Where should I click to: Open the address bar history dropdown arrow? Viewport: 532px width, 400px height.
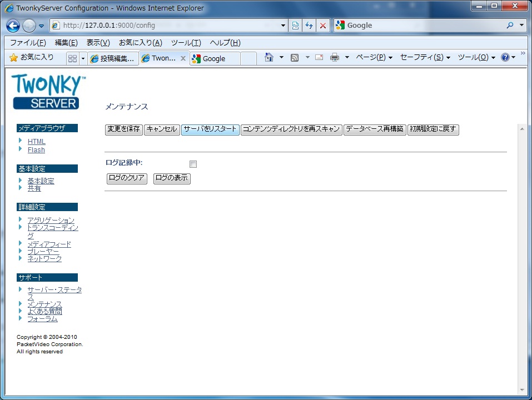tap(284, 26)
